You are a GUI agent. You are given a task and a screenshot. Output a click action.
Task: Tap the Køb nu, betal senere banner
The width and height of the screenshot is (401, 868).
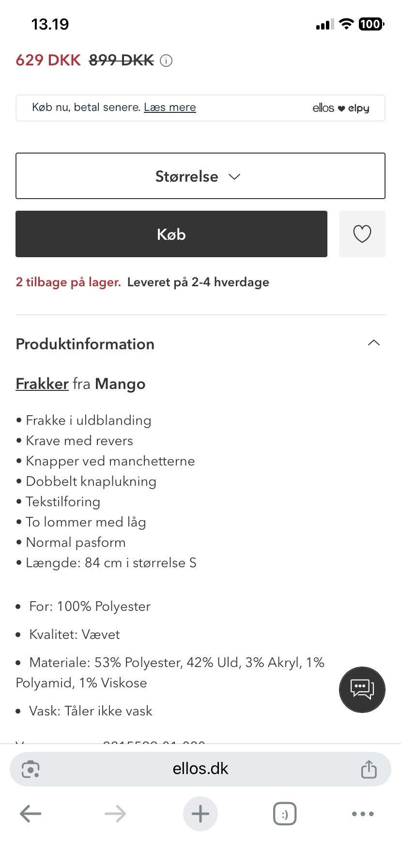pyautogui.click(x=200, y=108)
